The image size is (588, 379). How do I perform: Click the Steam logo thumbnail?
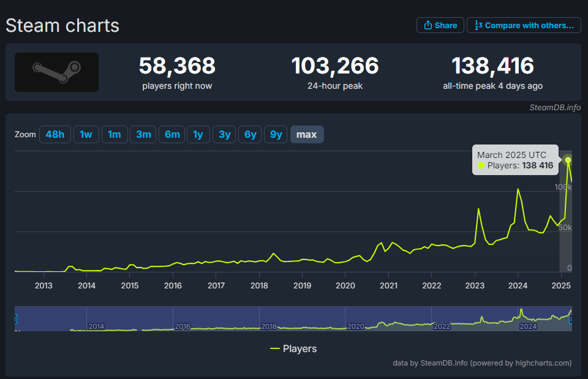pos(56,72)
